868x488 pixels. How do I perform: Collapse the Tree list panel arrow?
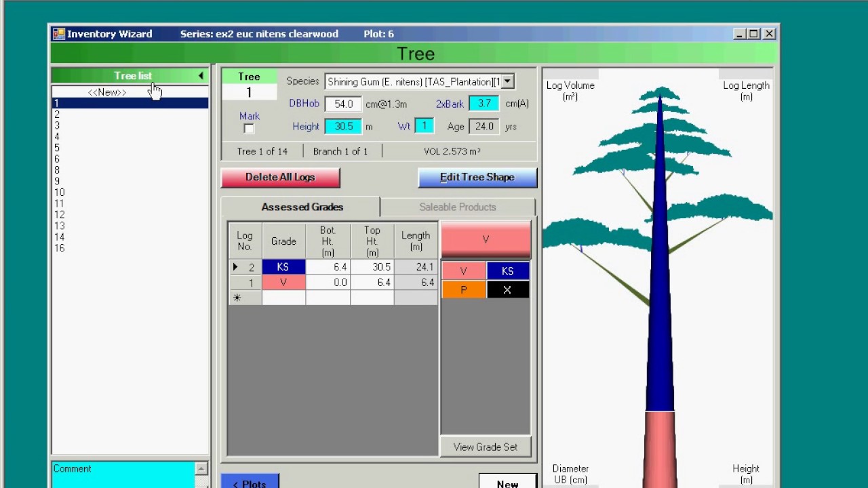click(x=201, y=76)
